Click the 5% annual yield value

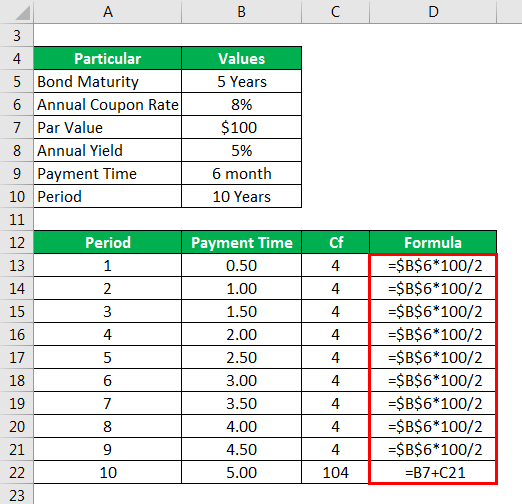(x=241, y=150)
